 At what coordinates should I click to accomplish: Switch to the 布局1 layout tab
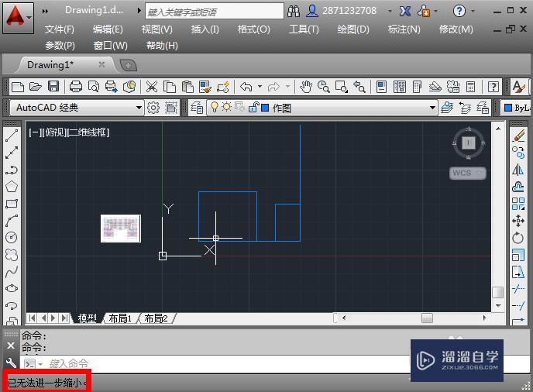[x=120, y=318]
